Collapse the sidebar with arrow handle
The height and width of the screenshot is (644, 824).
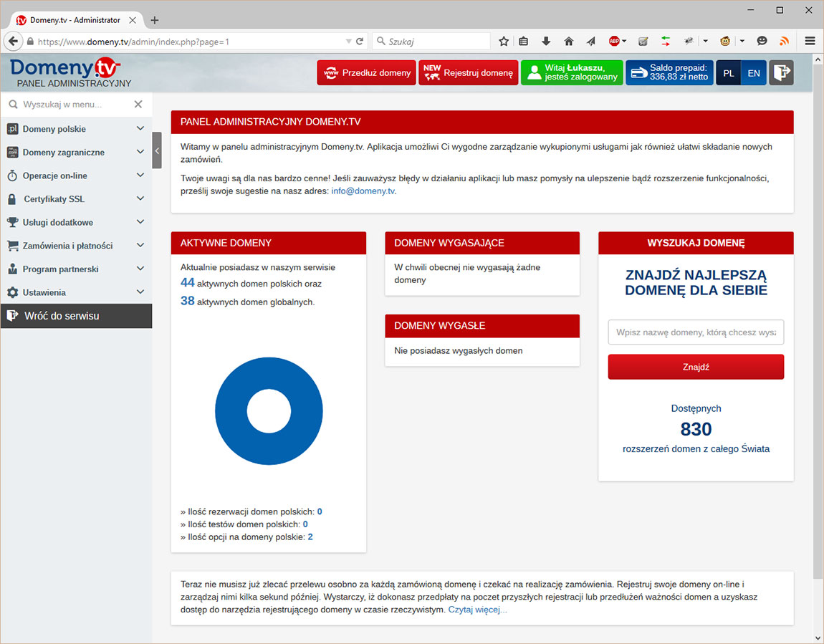157,150
